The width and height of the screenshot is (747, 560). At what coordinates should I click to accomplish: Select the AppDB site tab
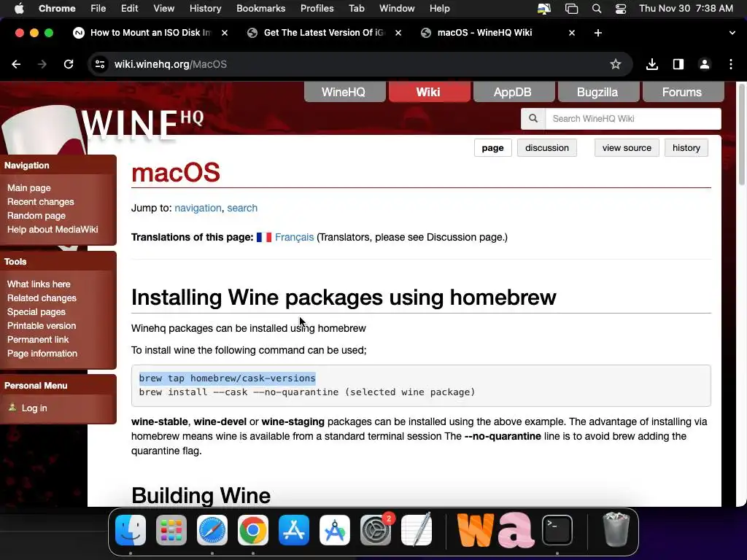514,92
